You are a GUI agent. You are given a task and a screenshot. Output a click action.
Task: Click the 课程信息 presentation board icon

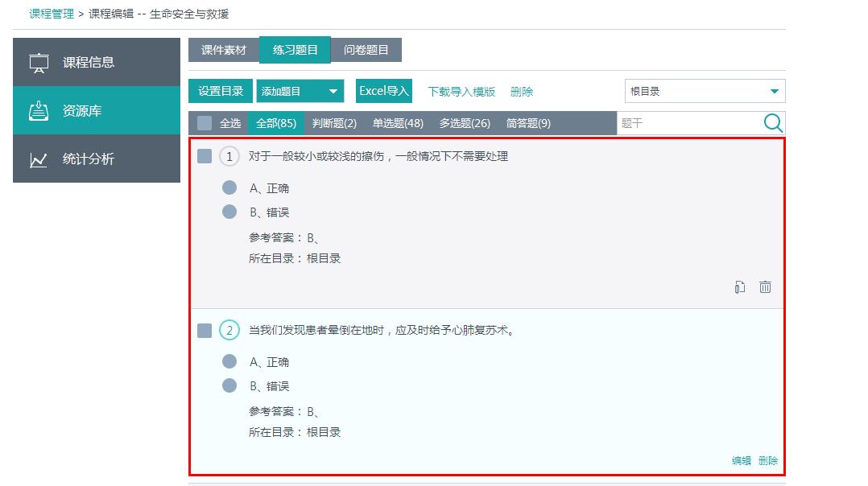coord(39,63)
